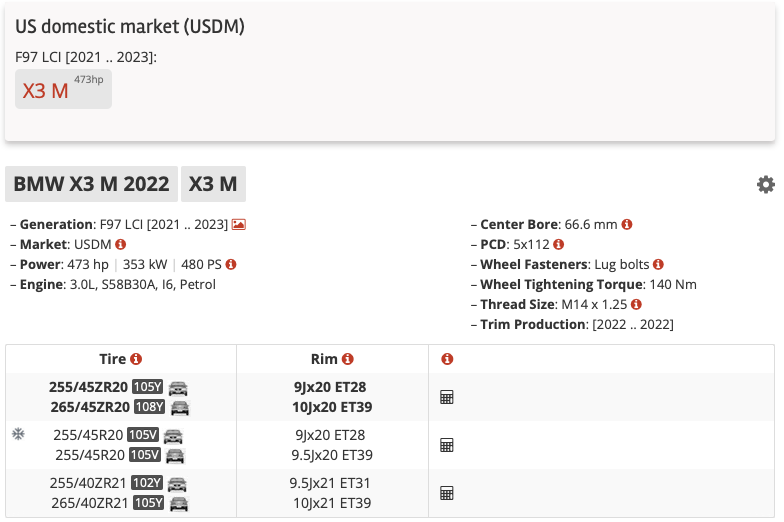Open calculator for 21-inch wheel row
Screen dimensions: 784x522
pyautogui.click(x=447, y=493)
